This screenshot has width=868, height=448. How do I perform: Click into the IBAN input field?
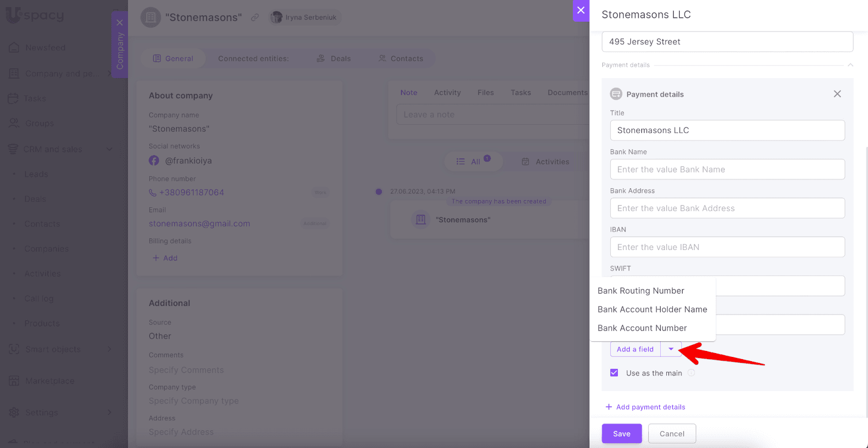tap(727, 247)
